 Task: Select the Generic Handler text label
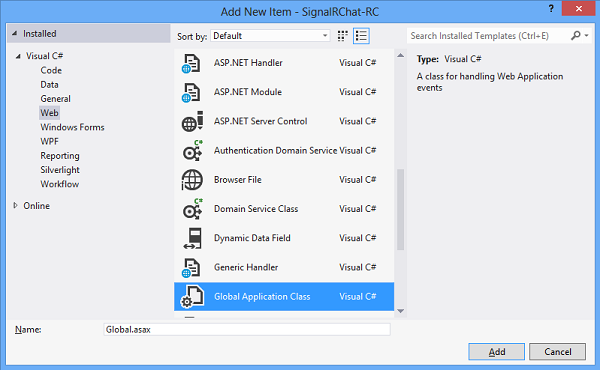(x=246, y=267)
